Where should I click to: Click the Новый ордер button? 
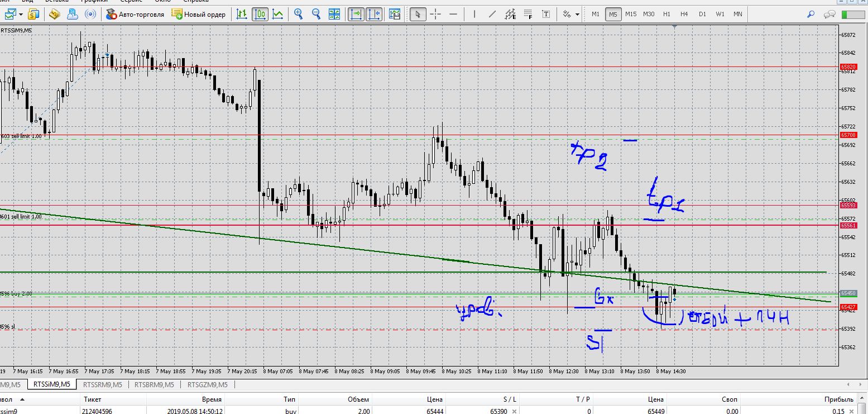(x=199, y=14)
